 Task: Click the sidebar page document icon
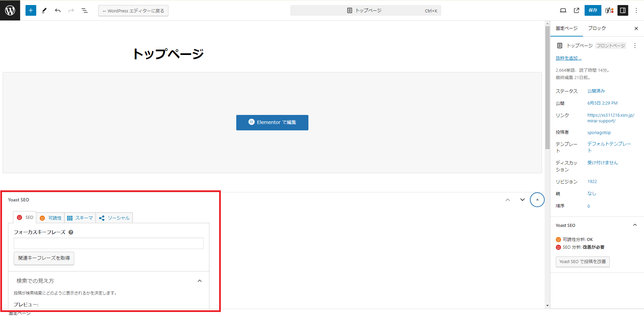click(x=560, y=46)
